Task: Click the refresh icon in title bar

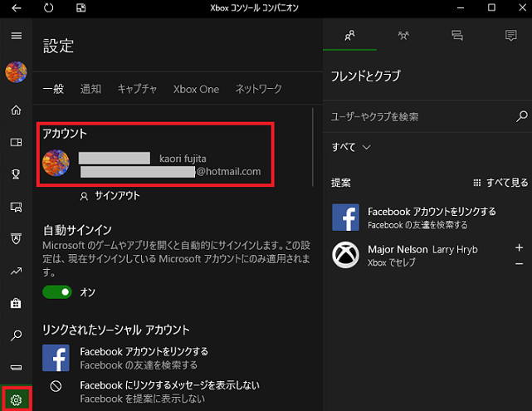Action: pyautogui.click(x=48, y=7)
